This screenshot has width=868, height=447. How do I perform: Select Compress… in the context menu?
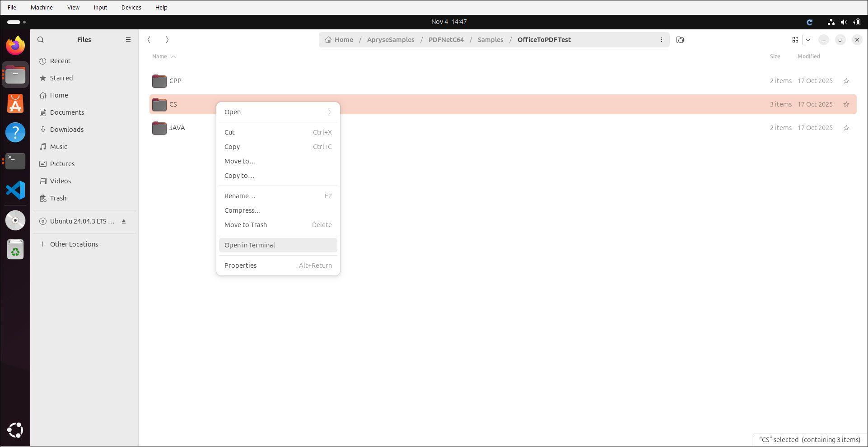click(243, 210)
